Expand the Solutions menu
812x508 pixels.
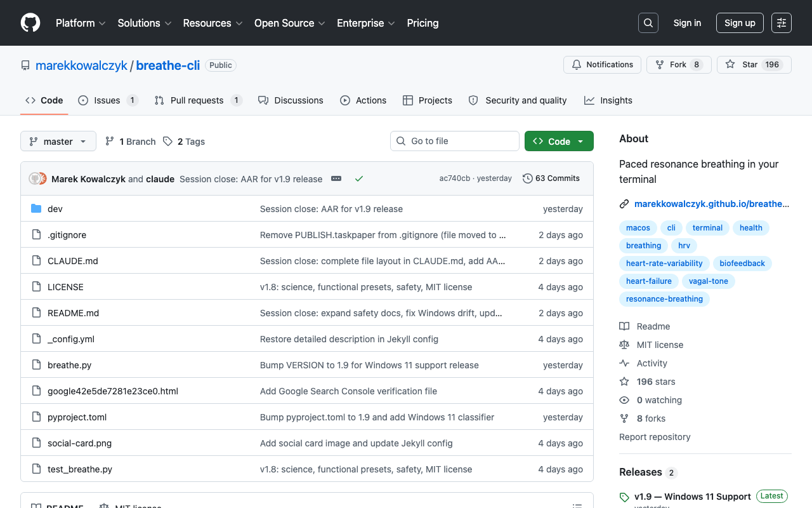coord(144,23)
